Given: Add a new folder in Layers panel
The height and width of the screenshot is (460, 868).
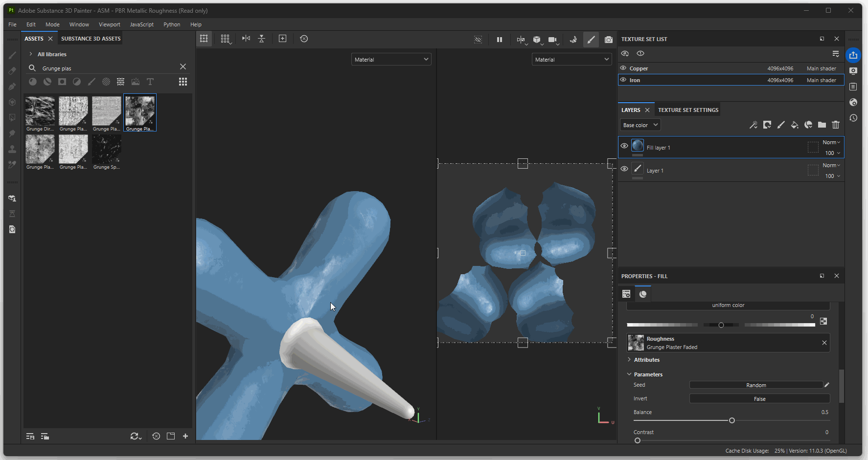Looking at the screenshot, I should pyautogui.click(x=822, y=125).
